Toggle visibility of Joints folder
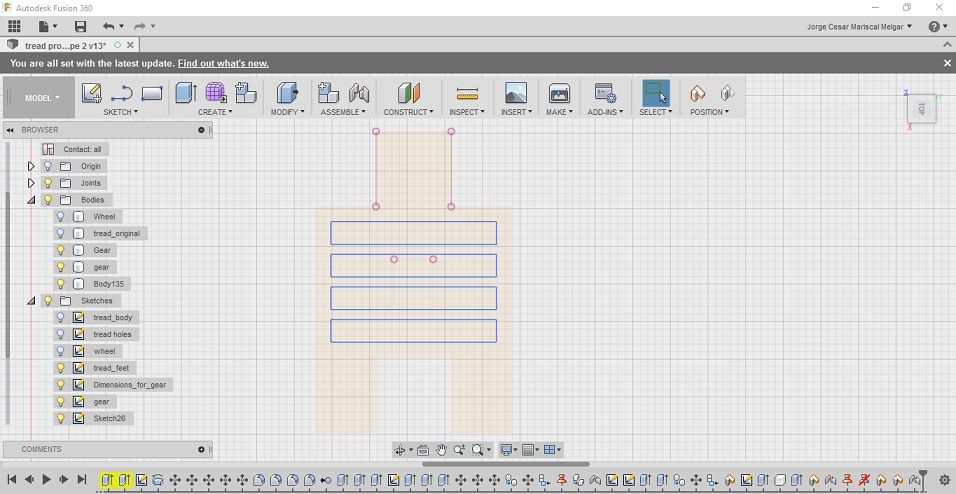 pos(48,183)
